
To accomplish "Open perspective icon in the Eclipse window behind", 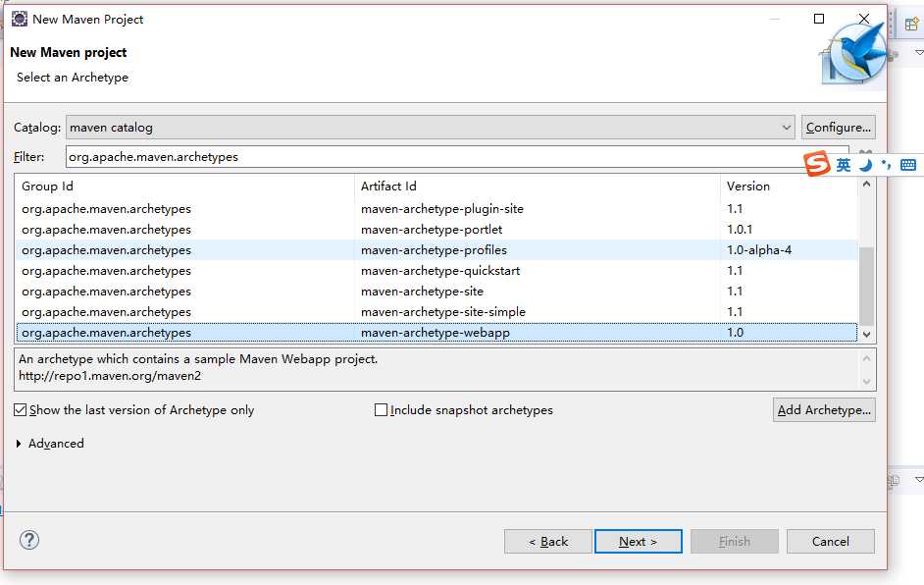I will [911, 25].
